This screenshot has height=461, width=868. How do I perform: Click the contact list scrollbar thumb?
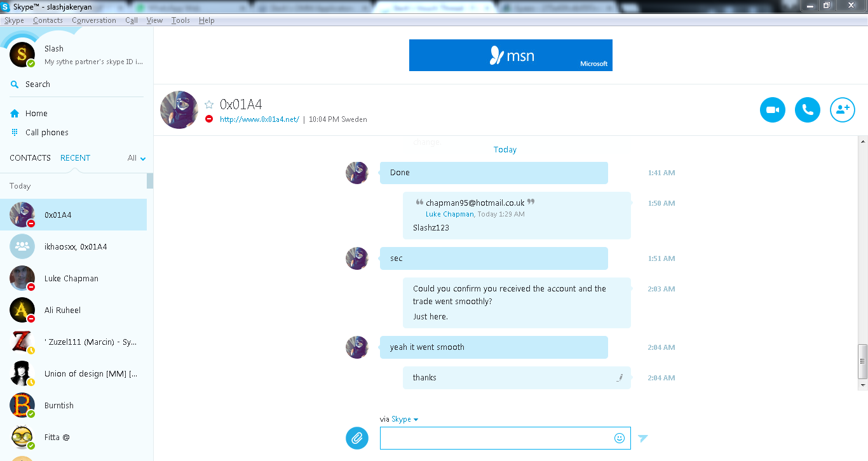point(150,181)
